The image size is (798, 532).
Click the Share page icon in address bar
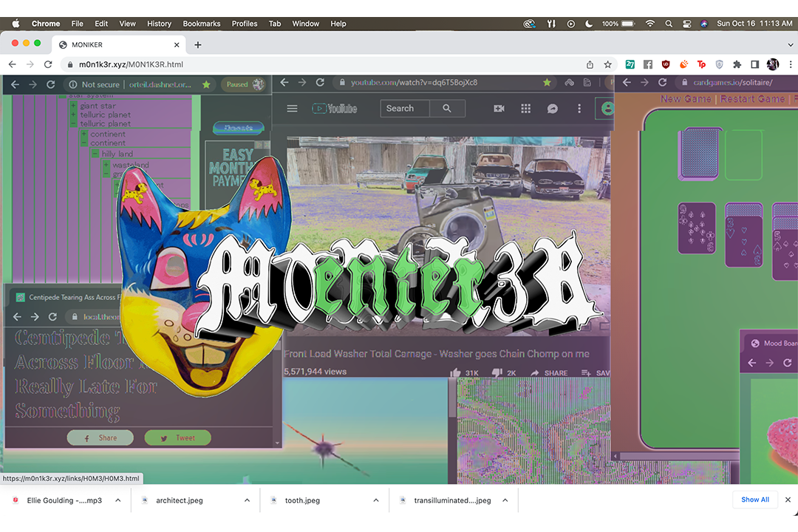(590, 64)
